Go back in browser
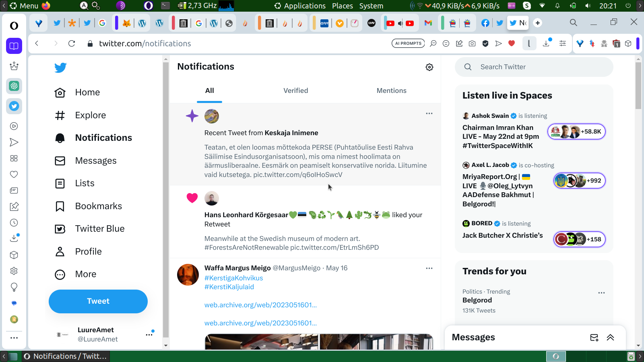Viewport: 644px width, 362px height. coord(37,43)
